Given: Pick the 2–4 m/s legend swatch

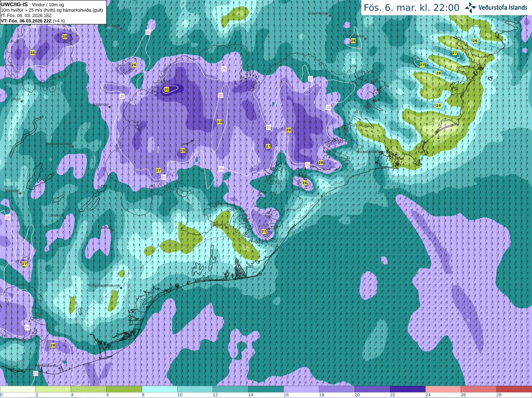Looking at the screenshot, I should point(53,389).
